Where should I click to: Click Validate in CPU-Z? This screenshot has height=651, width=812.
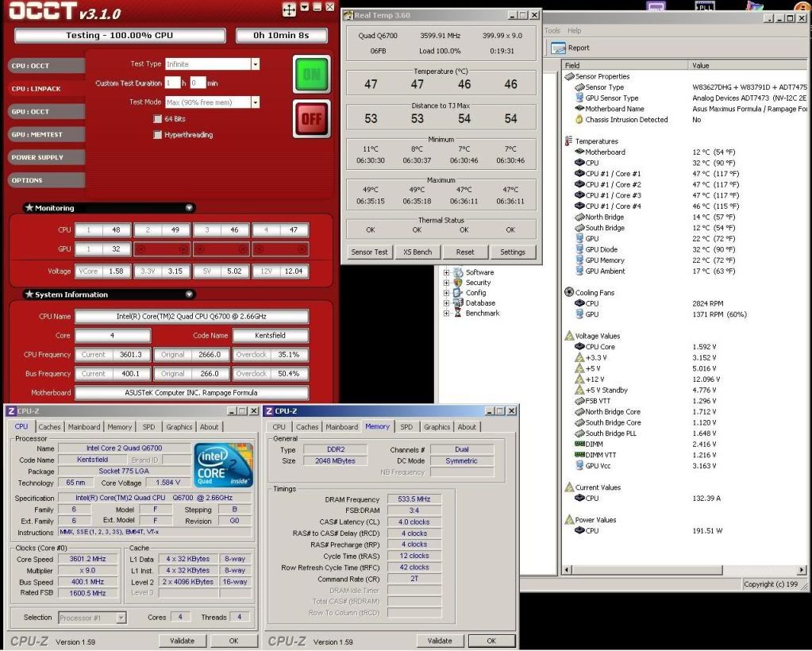182,641
